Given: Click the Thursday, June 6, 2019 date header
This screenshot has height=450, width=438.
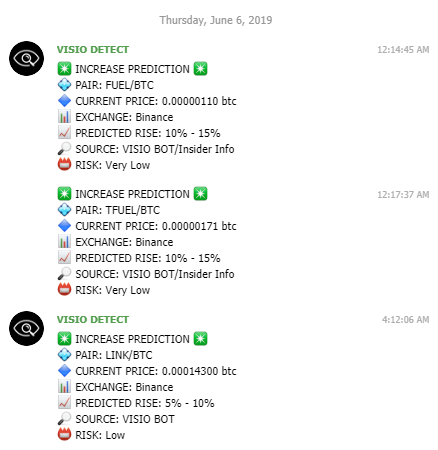Looking at the screenshot, I should (216, 20).
